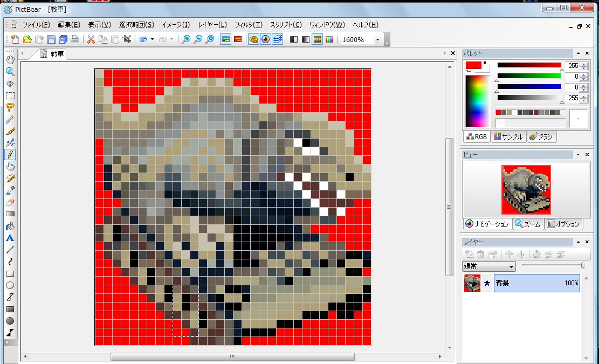Collapse the パレット panel with its triangle

[x=578, y=53]
